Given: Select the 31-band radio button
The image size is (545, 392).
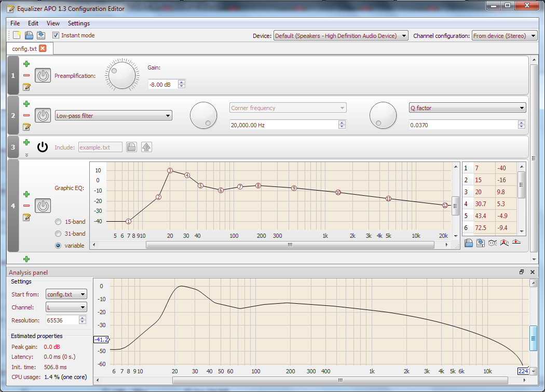Looking at the screenshot, I should point(58,234).
